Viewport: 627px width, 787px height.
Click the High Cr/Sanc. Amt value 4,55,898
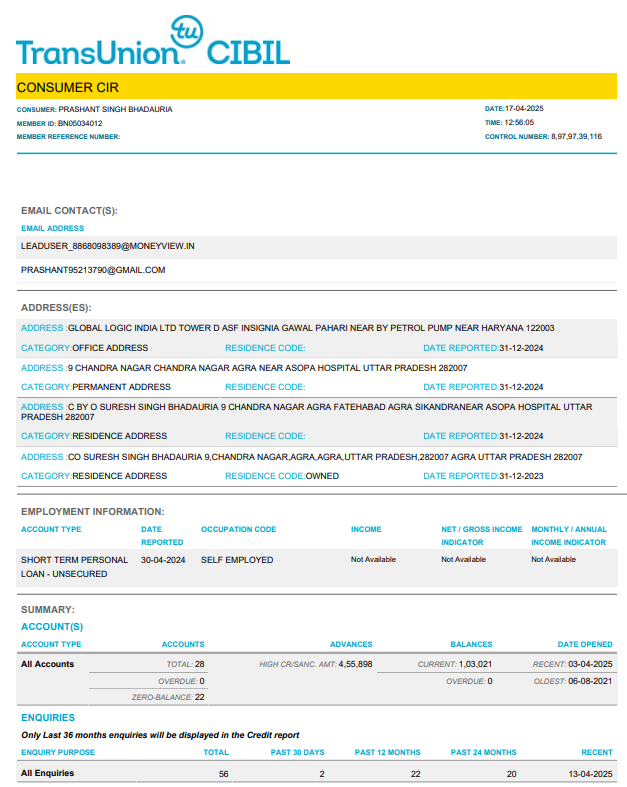pyautogui.click(x=355, y=664)
